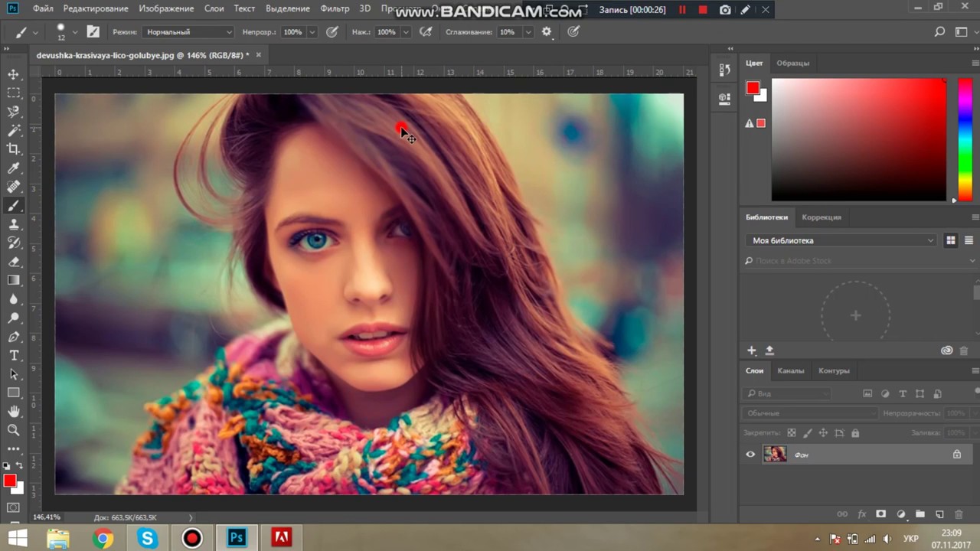Open the 'Изображение' menu

(166, 9)
